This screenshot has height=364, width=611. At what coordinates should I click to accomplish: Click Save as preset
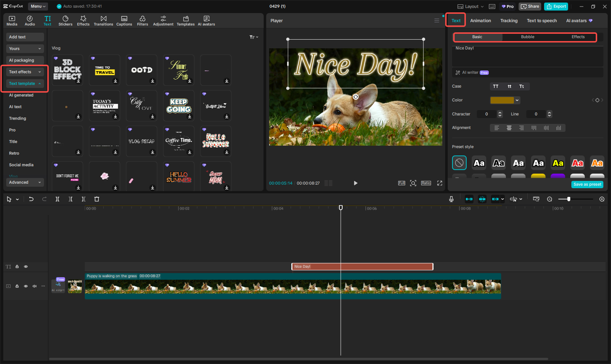point(587,185)
